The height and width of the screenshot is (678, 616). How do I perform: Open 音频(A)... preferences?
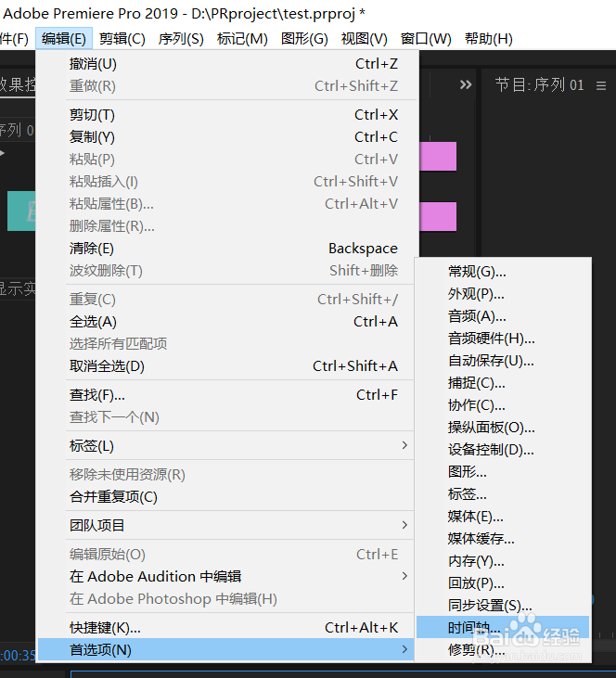click(x=503, y=316)
